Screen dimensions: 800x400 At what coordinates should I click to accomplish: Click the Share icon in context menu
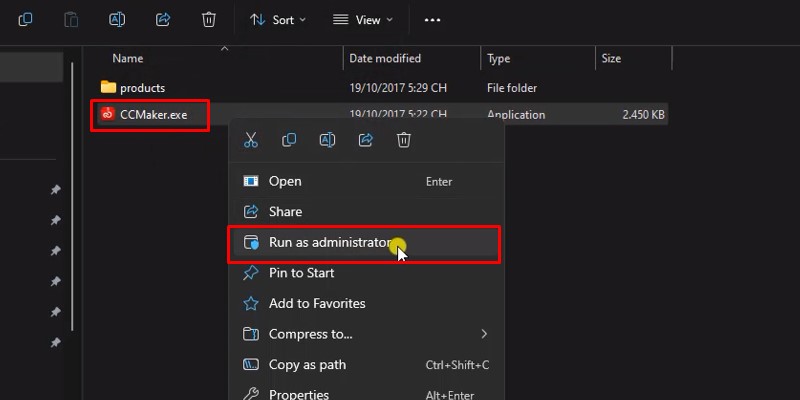click(x=366, y=140)
